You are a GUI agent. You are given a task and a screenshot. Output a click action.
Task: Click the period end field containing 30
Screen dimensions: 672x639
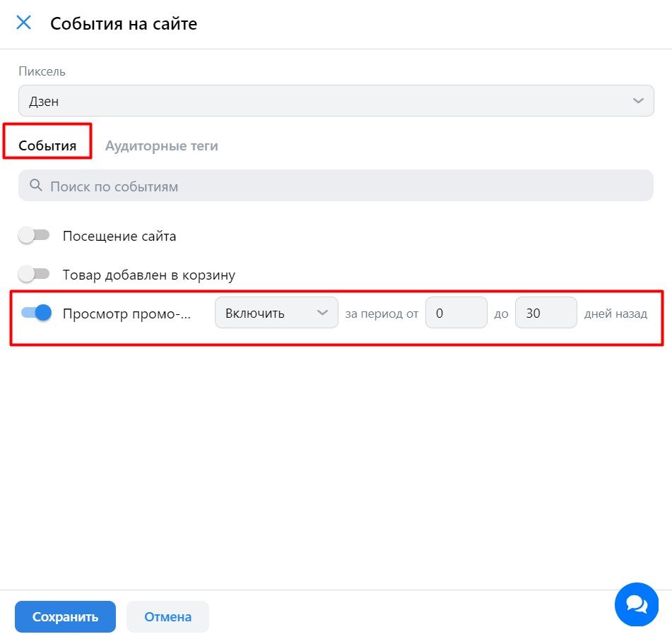(546, 313)
